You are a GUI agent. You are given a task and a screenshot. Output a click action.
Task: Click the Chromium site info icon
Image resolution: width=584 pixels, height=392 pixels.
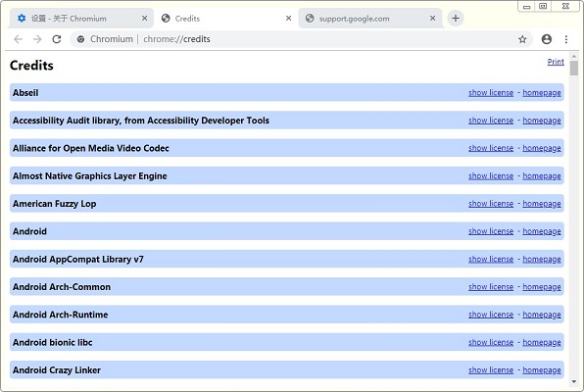click(80, 39)
